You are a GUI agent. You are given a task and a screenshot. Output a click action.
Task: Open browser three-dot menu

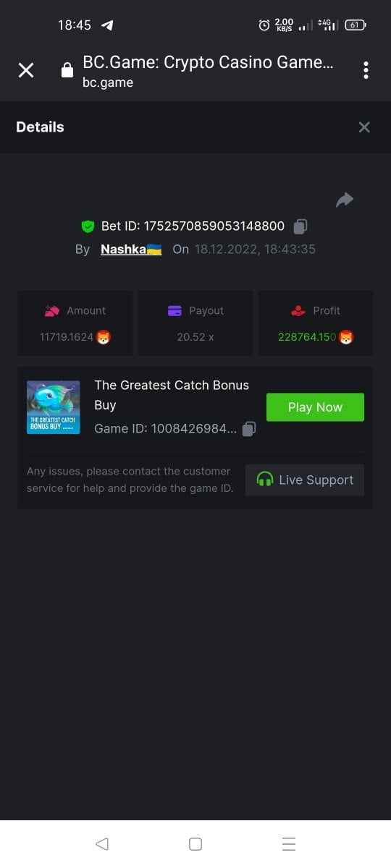pyautogui.click(x=366, y=70)
